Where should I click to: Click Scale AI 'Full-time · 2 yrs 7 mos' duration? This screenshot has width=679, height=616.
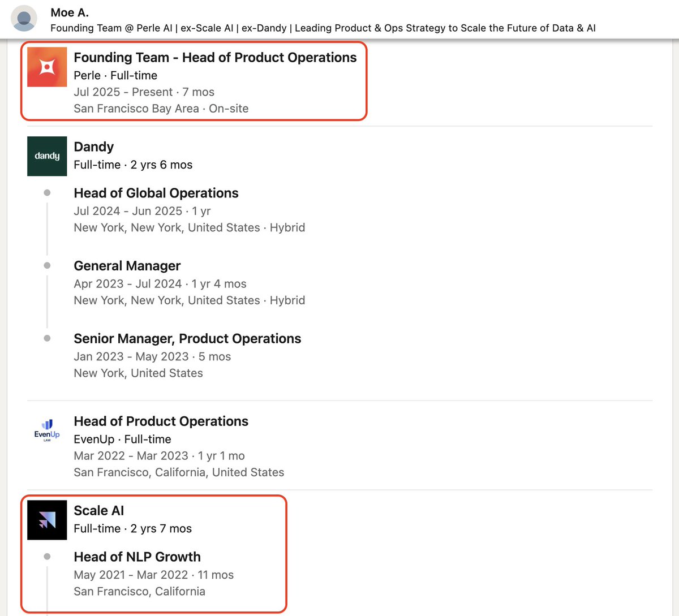pyautogui.click(x=133, y=529)
